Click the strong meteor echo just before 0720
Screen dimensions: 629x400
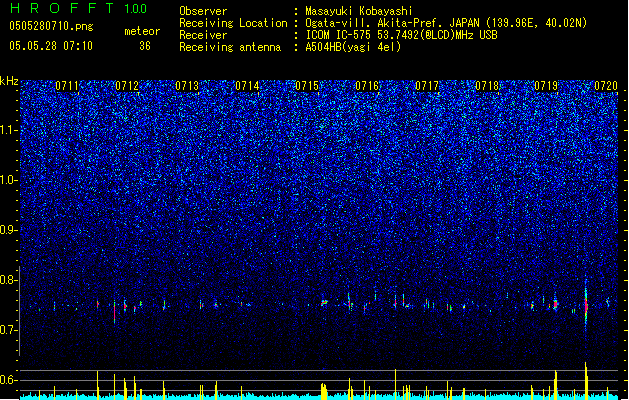coord(586,305)
